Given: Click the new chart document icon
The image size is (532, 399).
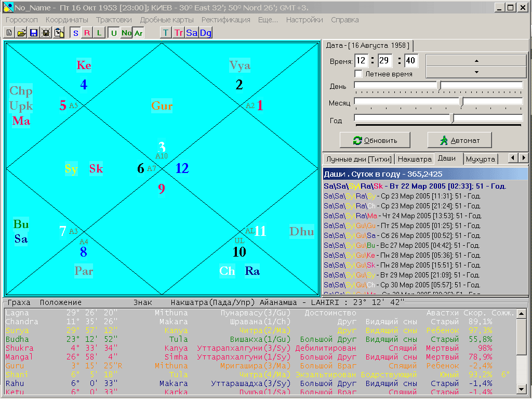Looking at the screenshot, I should pos(9,33).
